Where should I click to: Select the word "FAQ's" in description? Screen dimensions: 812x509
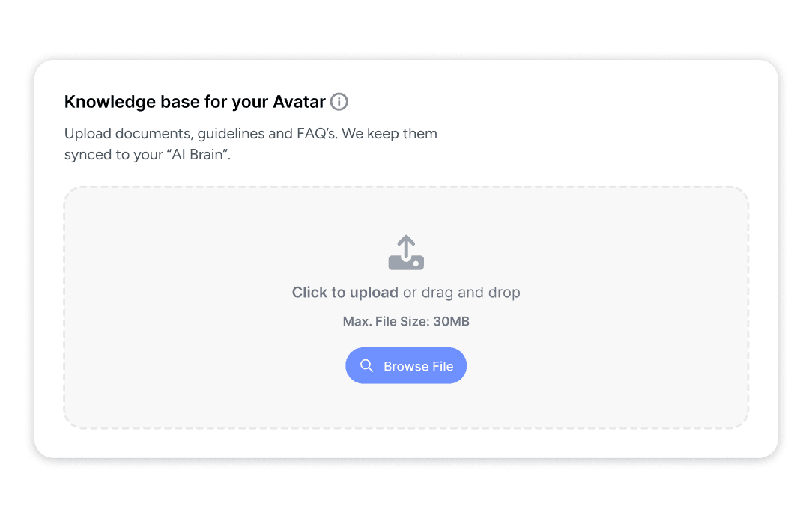point(317,133)
